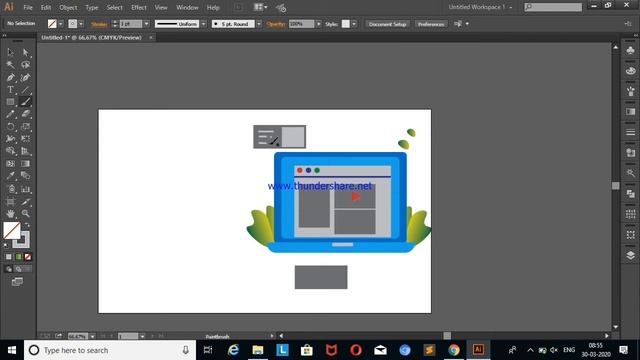Select the Blend tool

26,176
